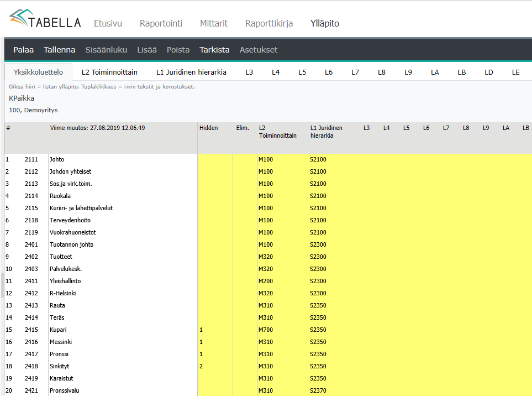Switch to the L2 Toiminnoittain tab
532x396 pixels.
pyautogui.click(x=109, y=72)
